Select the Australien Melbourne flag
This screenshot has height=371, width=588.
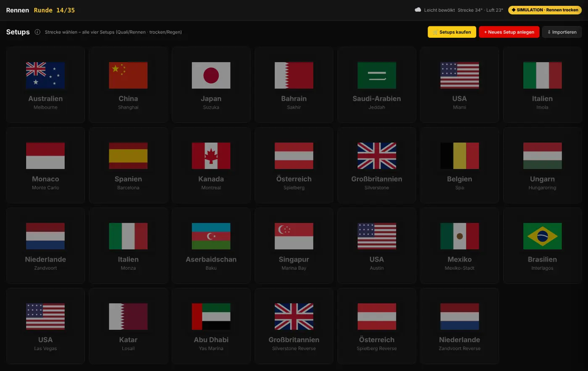(45, 76)
